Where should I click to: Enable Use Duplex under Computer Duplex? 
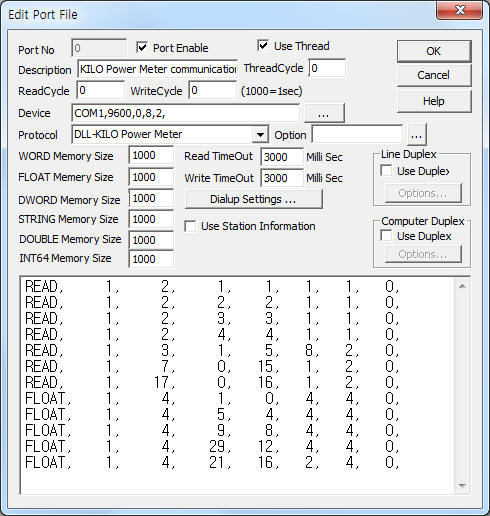(386, 236)
